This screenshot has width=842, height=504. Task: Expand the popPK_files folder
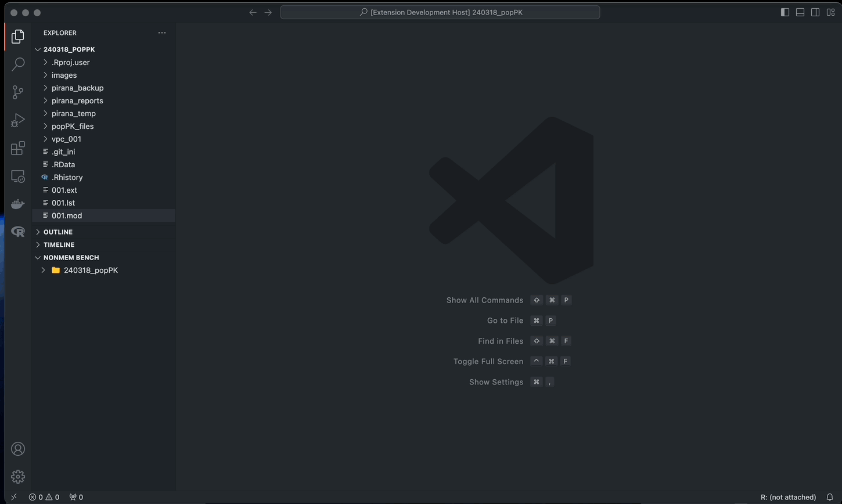pyautogui.click(x=104, y=126)
